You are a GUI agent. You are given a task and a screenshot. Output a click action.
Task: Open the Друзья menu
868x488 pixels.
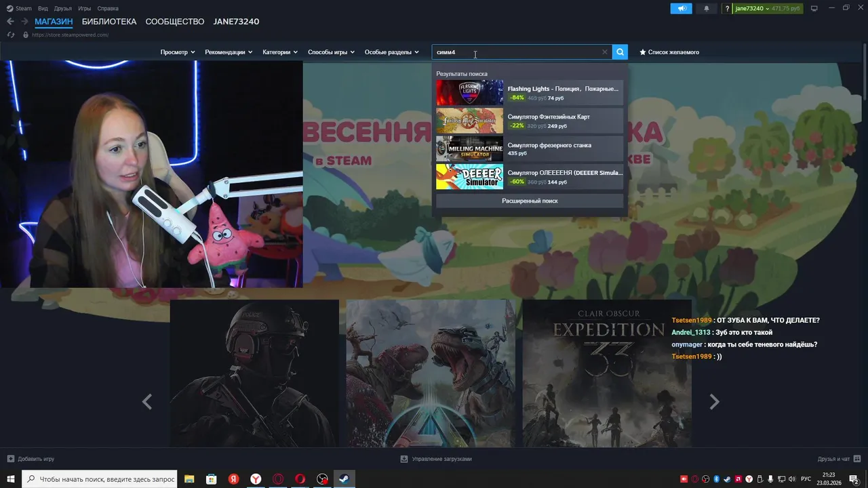pos(62,8)
